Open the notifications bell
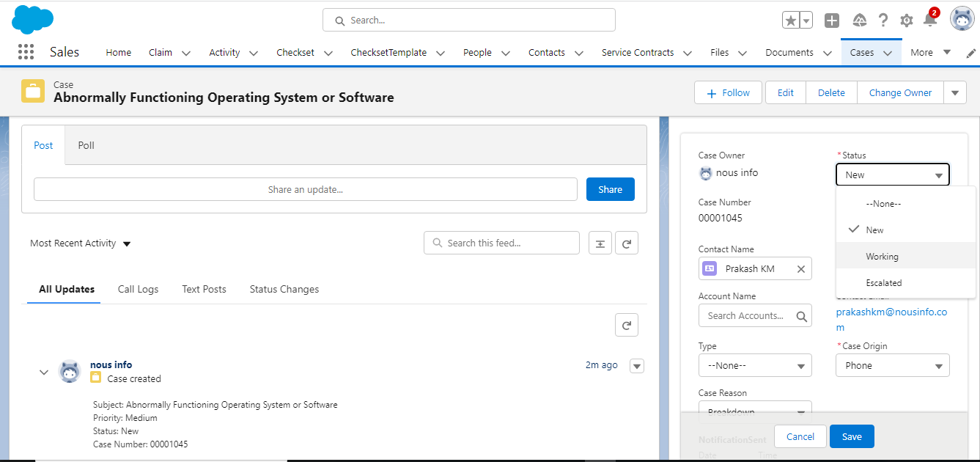This screenshot has width=980, height=462. point(930,19)
